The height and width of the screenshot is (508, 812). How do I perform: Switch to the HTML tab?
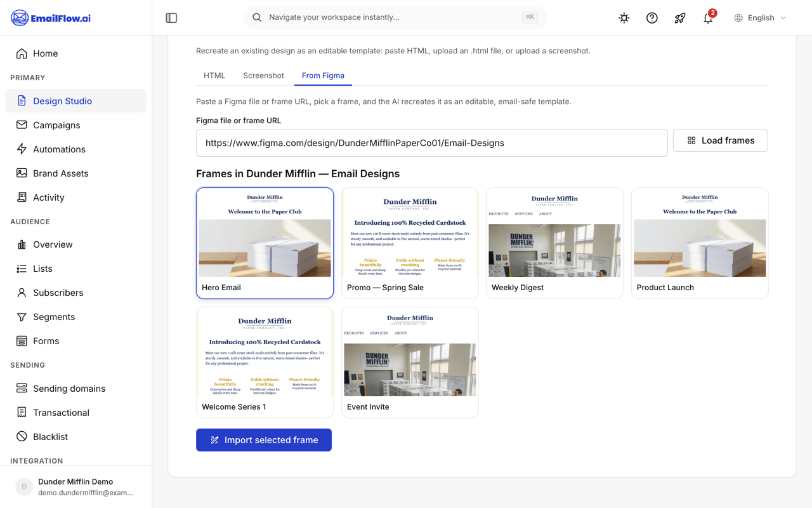coord(214,76)
